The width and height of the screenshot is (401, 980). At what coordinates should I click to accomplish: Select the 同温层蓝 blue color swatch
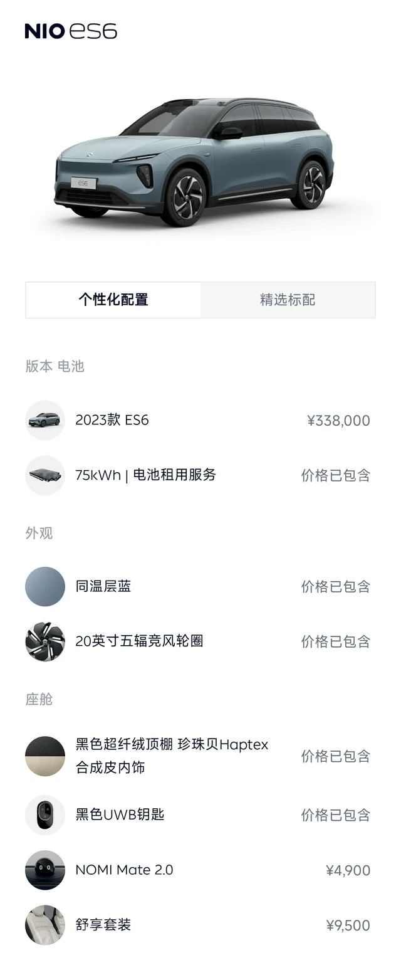click(45, 587)
